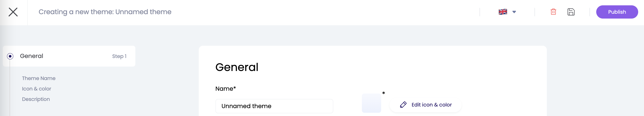Delete the theme using the red trash icon
The width and height of the screenshot is (644, 116).
(x=553, y=12)
